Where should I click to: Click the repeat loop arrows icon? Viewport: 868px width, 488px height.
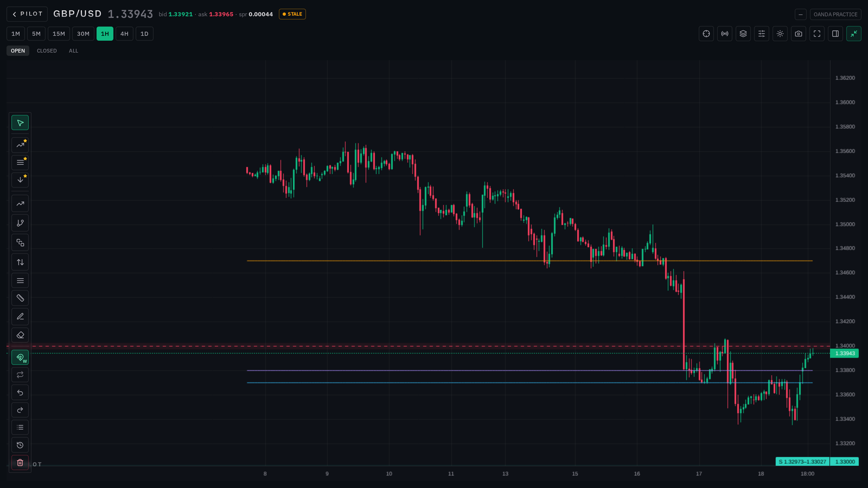[20, 375]
